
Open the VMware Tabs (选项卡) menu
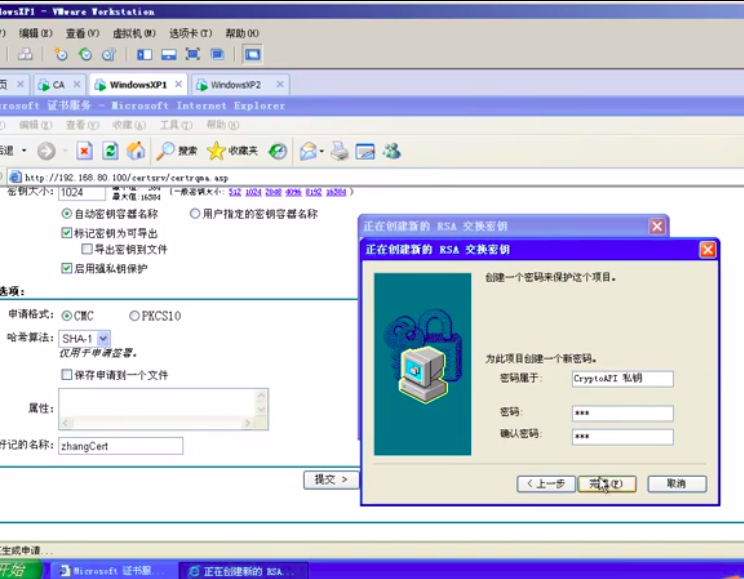190,33
